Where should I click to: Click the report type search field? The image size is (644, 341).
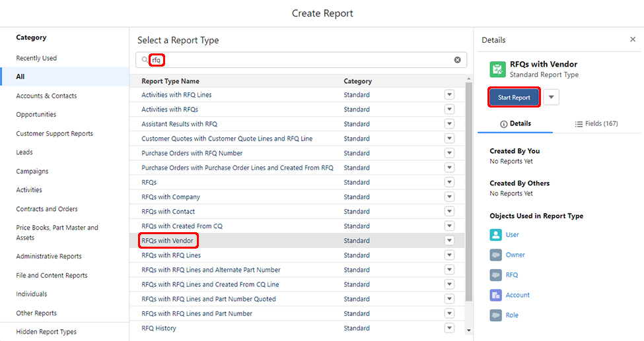click(x=301, y=60)
